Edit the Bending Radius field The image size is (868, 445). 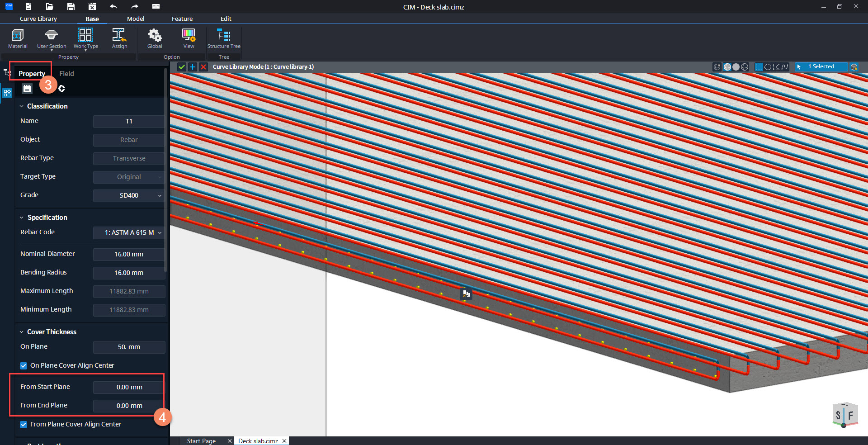click(129, 273)
